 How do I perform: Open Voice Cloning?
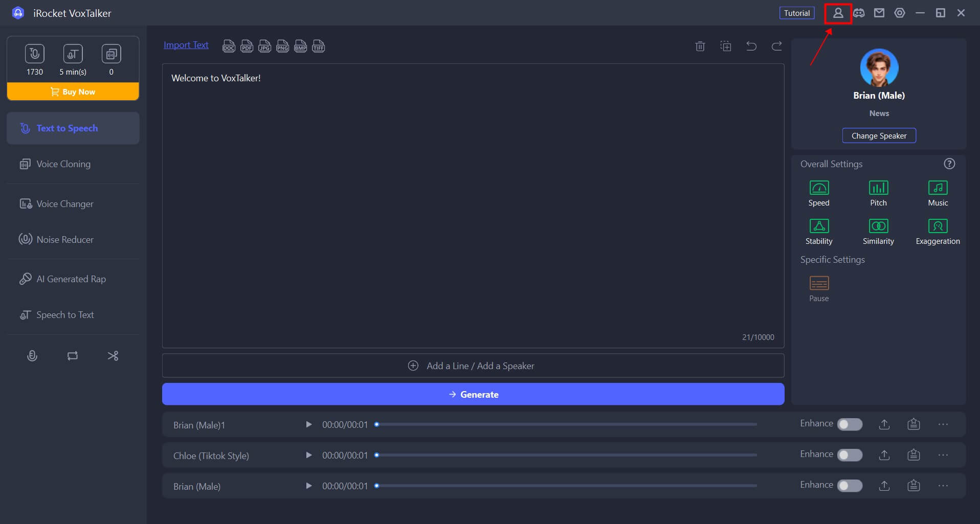(x=73, y=164)
